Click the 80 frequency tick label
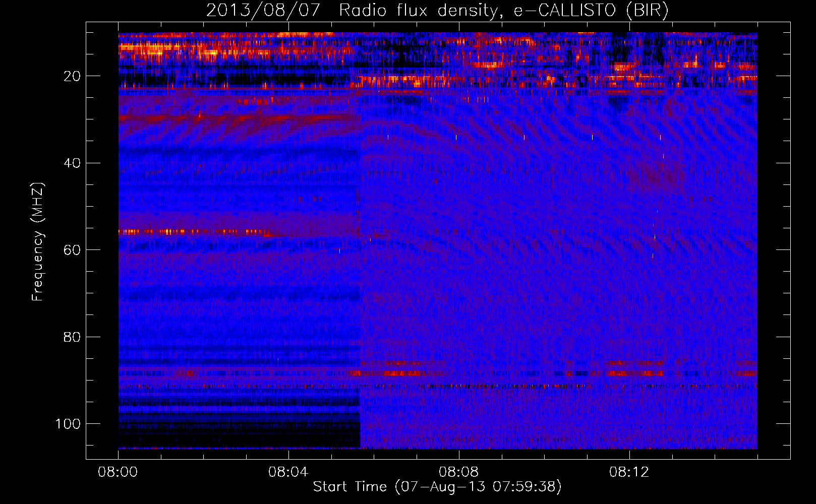Viewport: 816px width, 504px height. [72, 337]
